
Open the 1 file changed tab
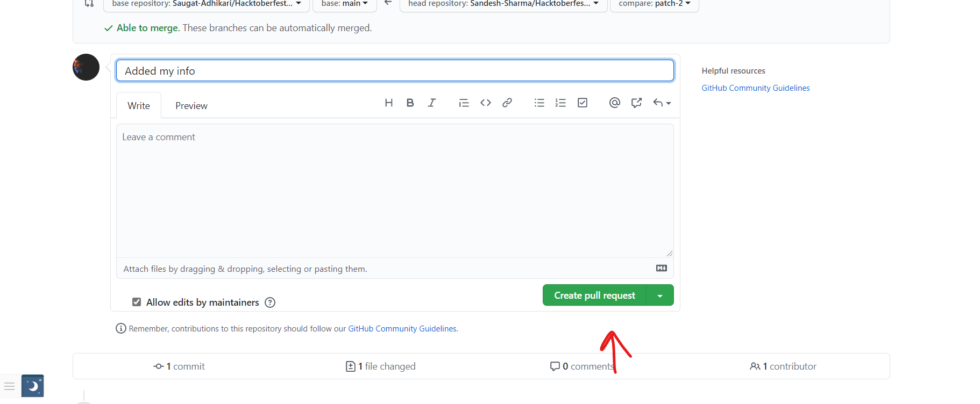381,366
